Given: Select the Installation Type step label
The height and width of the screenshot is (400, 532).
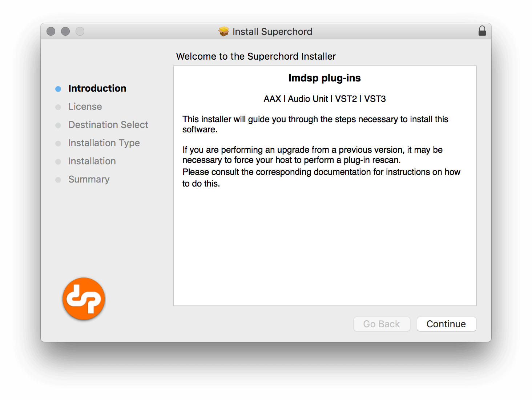Looking at the screenshot, I should 104,143.
